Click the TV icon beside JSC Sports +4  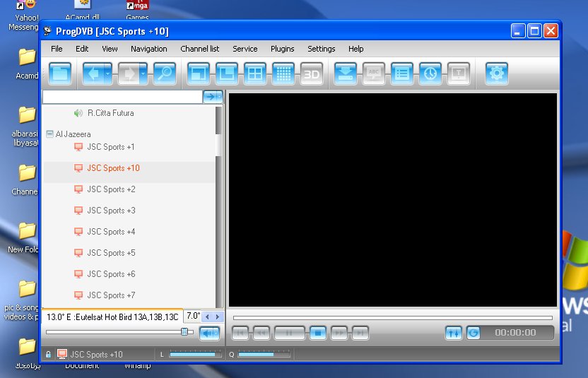pyautogui.click(x=78, y=232)
